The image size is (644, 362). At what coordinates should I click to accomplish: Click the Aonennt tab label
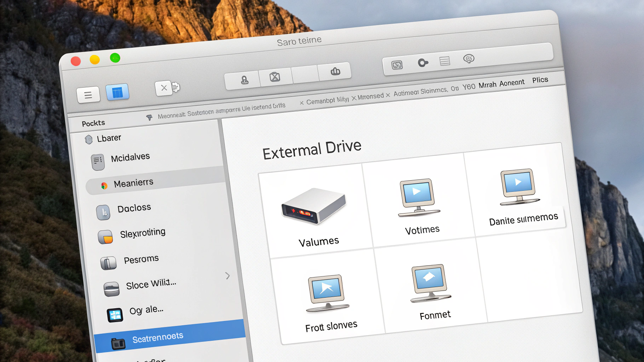coord(512,83)
